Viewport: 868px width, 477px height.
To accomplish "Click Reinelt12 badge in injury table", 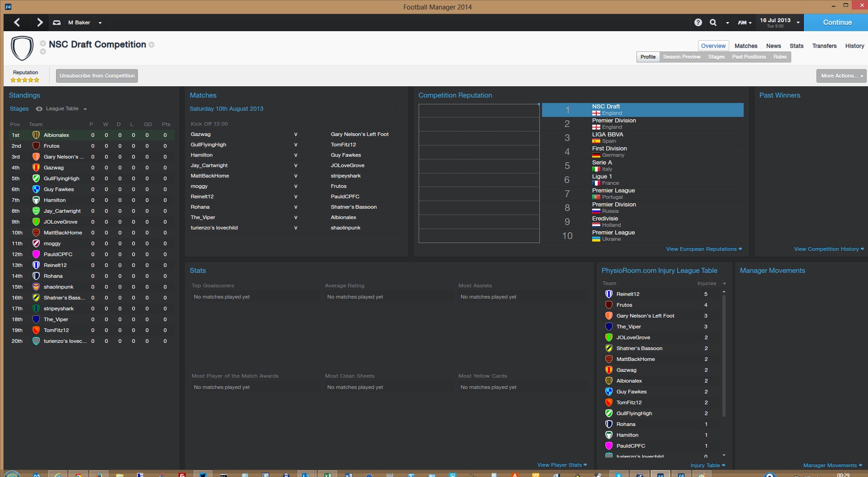I will click(x=609, y=294).
